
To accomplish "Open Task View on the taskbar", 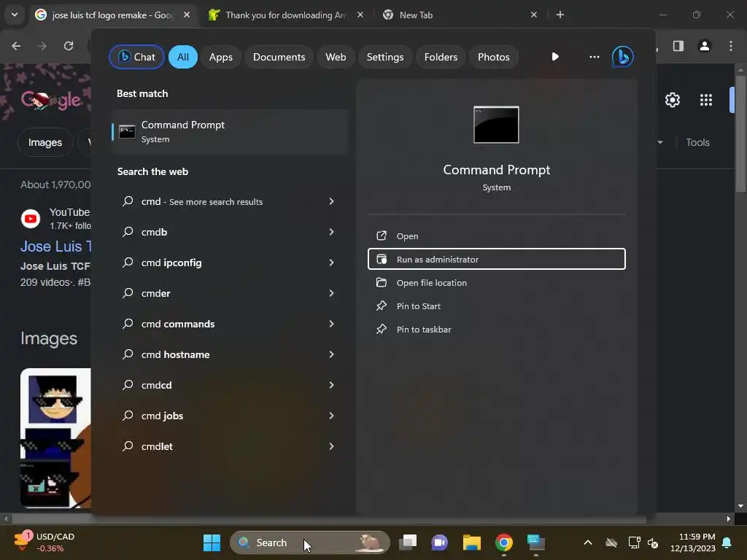I will point(408,542).
